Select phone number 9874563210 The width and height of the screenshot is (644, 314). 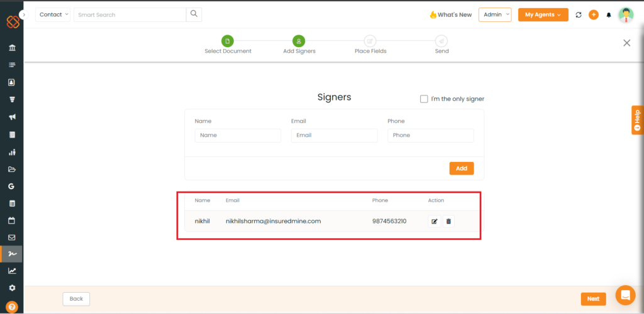[x=389, y=221]
